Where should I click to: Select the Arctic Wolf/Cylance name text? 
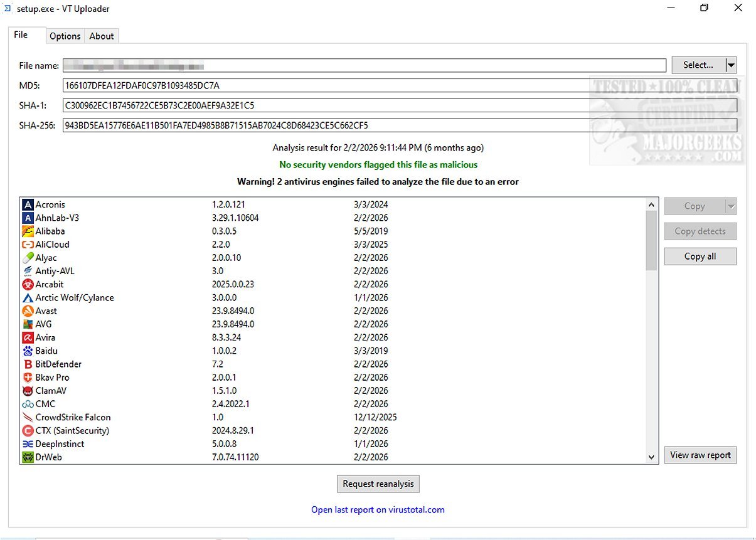coord(75,298)
